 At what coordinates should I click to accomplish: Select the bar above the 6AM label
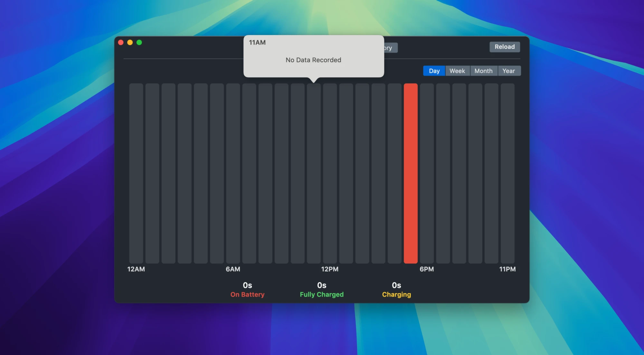pyautogui.click(x=233, y=174)
